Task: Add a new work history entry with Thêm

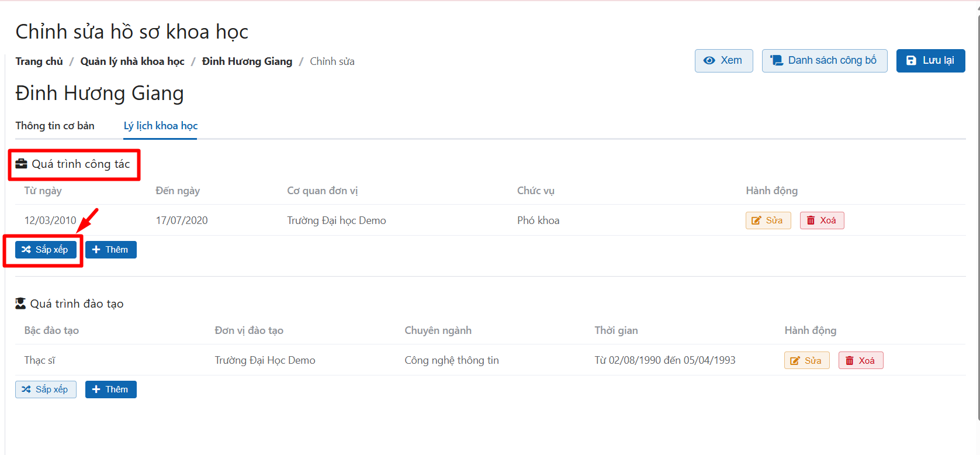Action: 110,250
